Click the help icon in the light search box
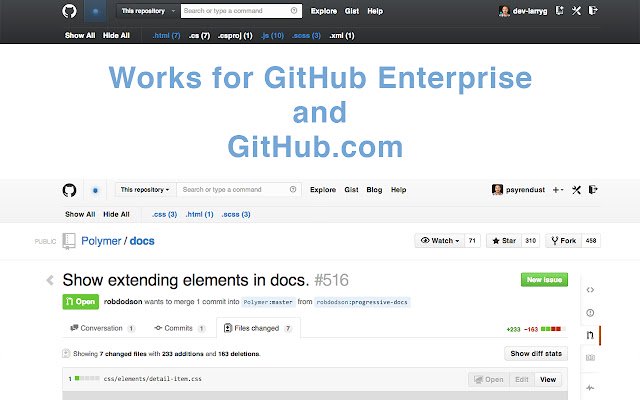Image resolution: width=640 pixels, height=400 pixels. (293, 189)
